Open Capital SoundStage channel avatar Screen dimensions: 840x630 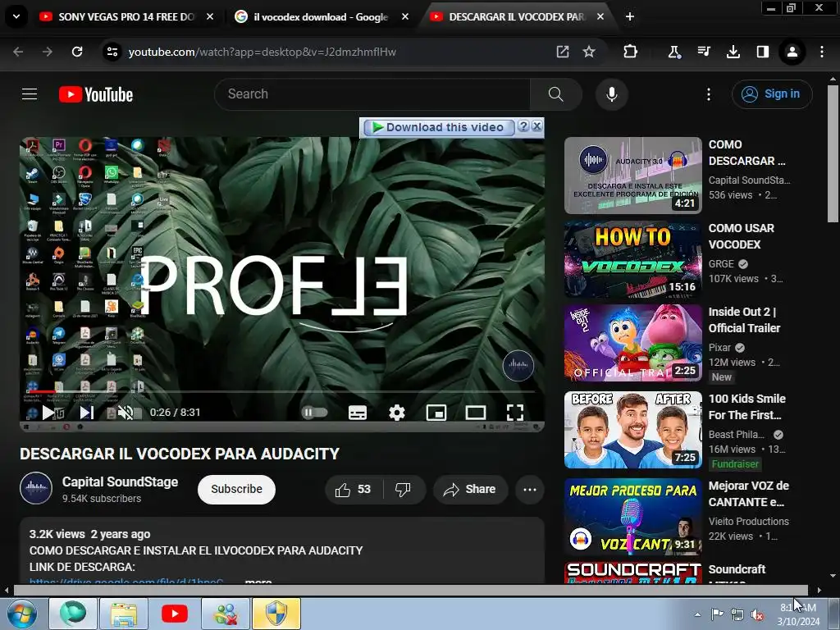[36, 488]
